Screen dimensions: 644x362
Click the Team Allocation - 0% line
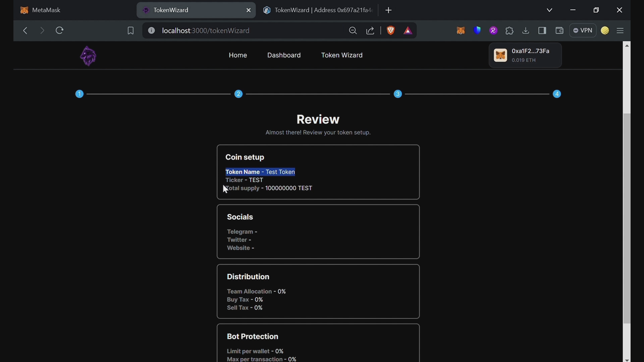click(x=256, y=292)
